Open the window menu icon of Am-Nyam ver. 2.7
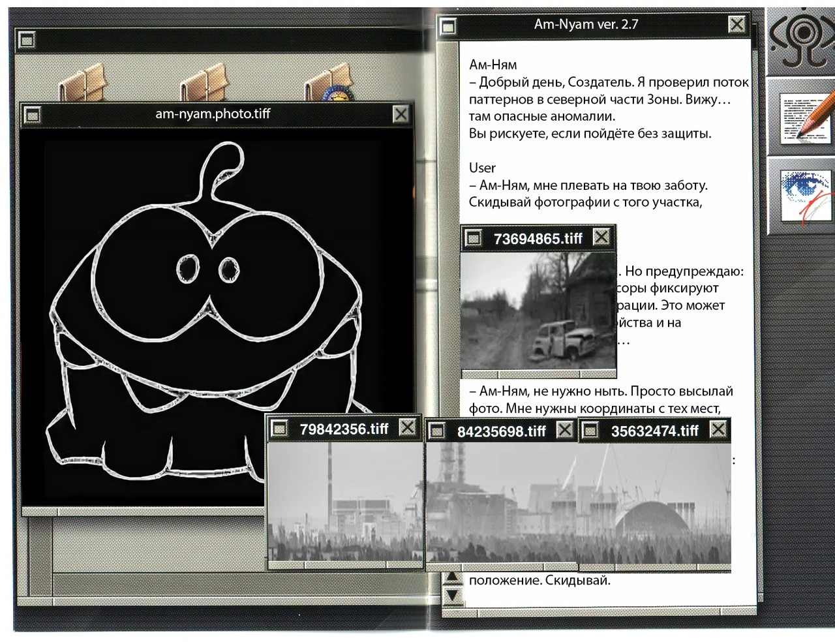The width and height of the screenshot is (835, 644). pyautogui.click(x=448, y=27)
